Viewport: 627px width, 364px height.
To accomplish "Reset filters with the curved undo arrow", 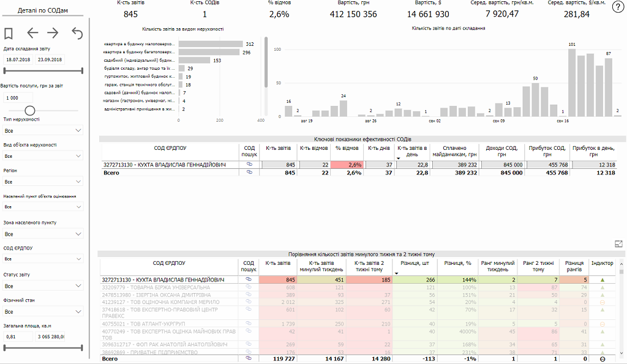I will (x=77, y=33).
